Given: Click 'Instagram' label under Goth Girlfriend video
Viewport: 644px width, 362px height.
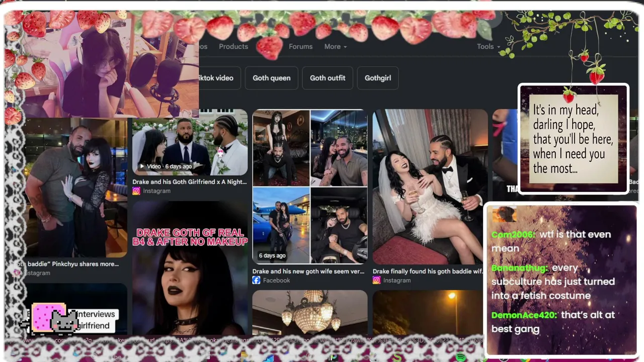Looking at the screenshot, I should pyautogui.click(x=156, y=191).
